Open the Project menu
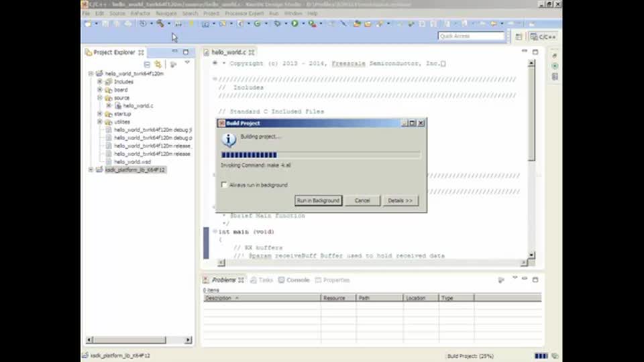 (211, 13)
